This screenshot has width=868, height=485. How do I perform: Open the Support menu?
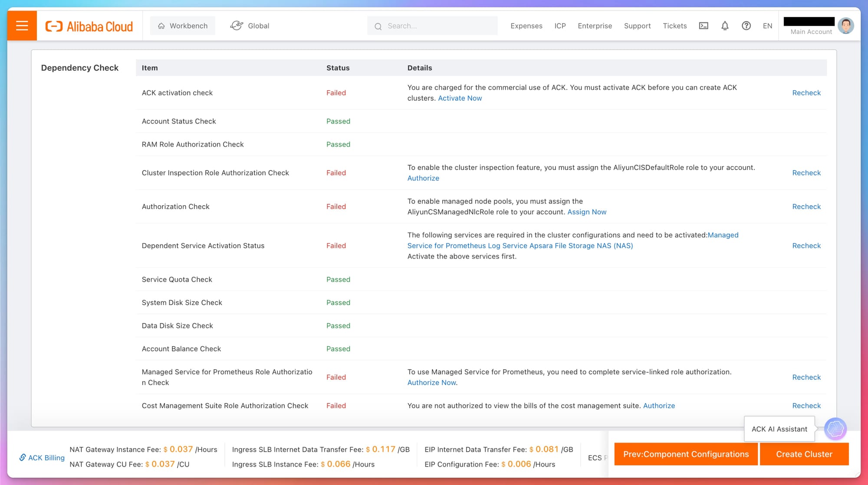[x=637, y=26]
